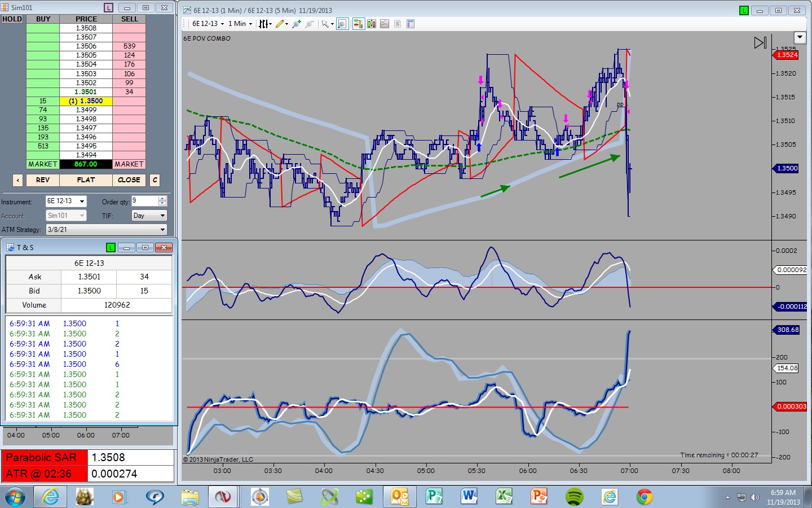The height and width of the screenshot is (508, 812).
Task: Toggle the zoom frame magnifier button
Action: [x=342, y=24]
